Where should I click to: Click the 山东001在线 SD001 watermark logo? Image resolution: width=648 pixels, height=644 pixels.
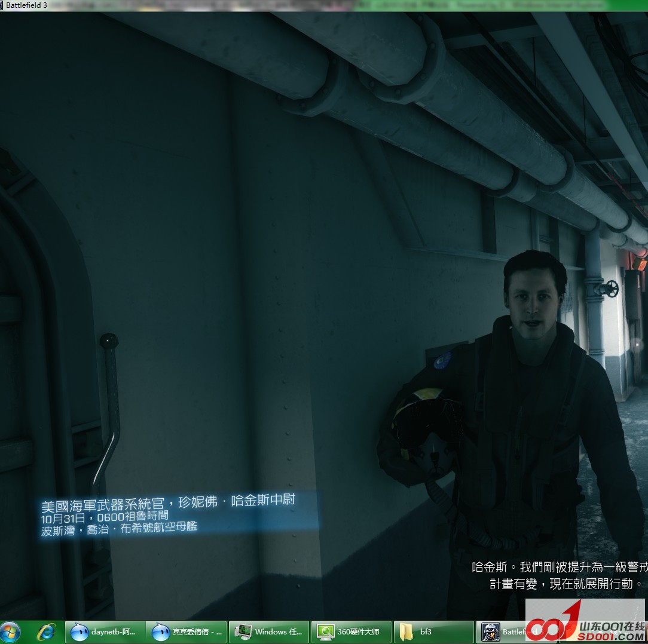pyautogui.click(x=586, y=621)
